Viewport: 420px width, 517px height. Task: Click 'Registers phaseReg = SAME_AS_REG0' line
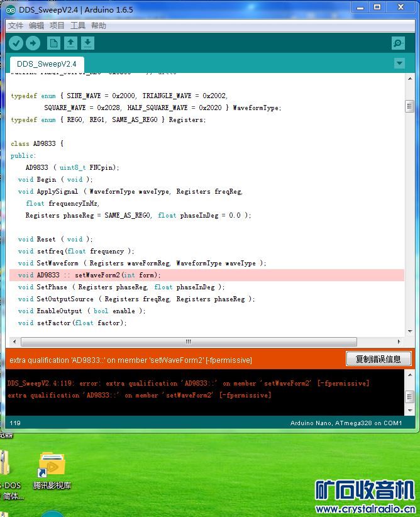138,215
